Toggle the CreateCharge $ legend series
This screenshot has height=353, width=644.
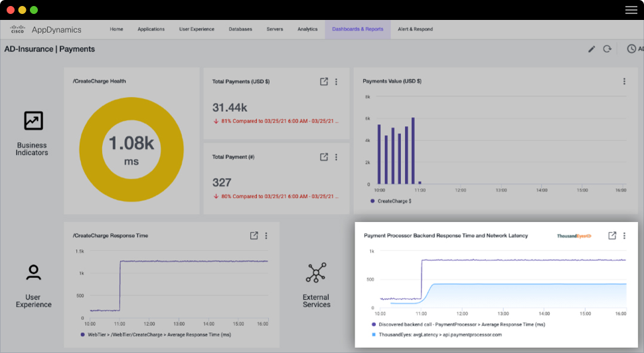pyautogui.click(x=390, y=200)
